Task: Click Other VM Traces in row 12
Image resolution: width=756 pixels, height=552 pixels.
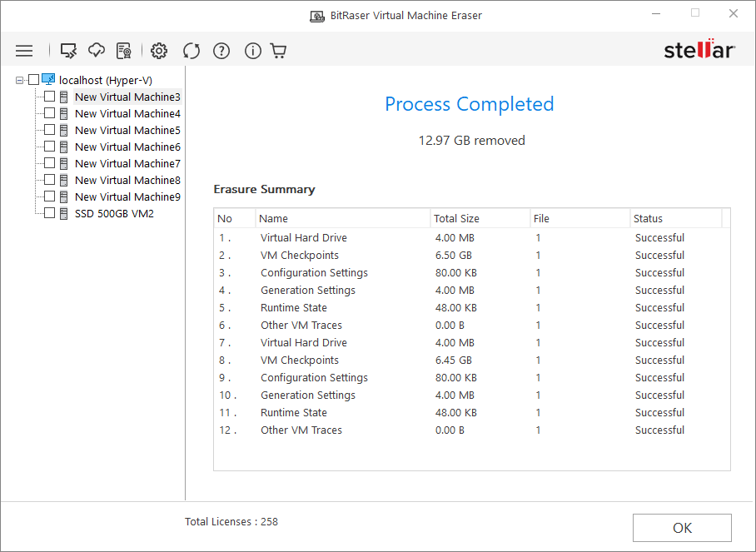Action: 301,430
